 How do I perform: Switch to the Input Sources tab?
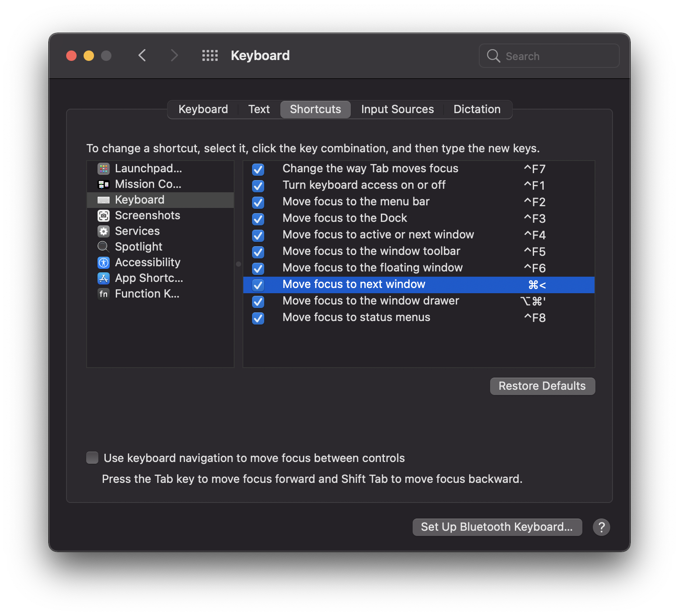397,109
